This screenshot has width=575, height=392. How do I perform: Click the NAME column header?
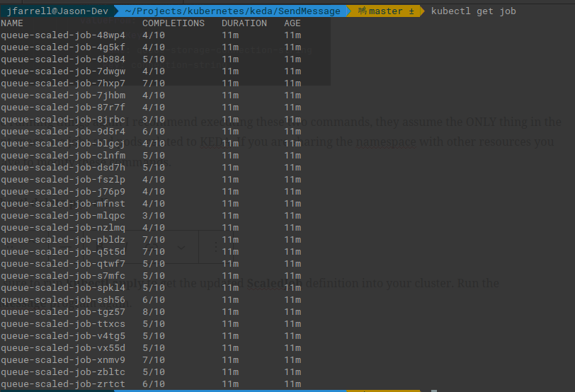(12, 23)
